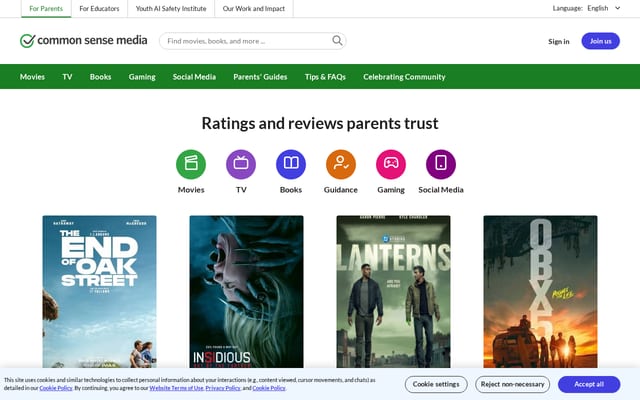
Task: Open the purple TV icon
Action: 241,164
